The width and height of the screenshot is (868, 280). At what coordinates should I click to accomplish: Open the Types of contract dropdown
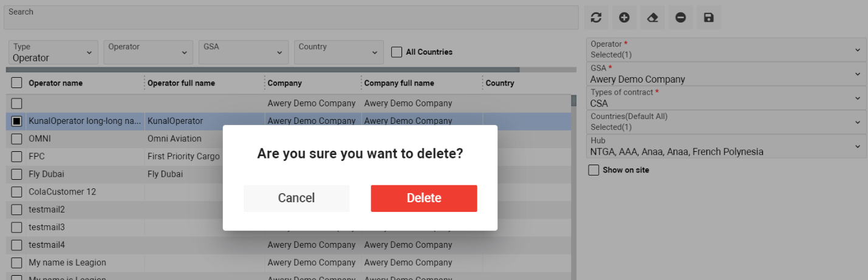point(726,98)
